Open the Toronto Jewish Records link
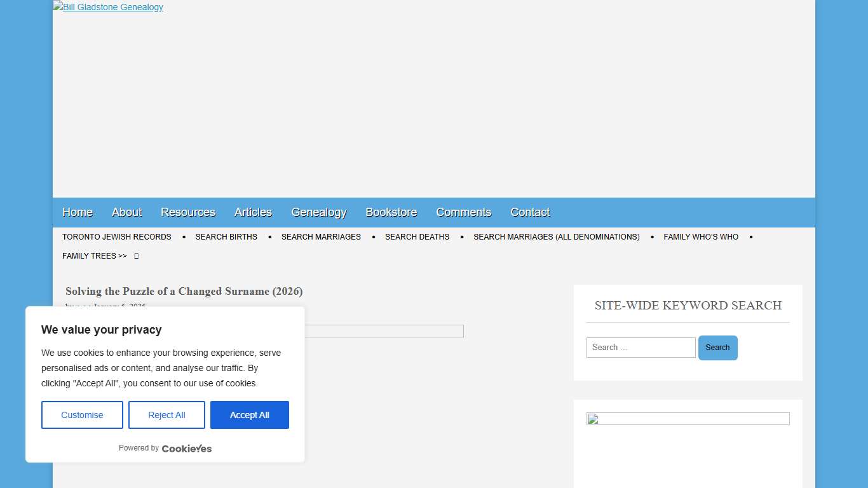This screenshot has width=868, height=488. coord(117,237)
